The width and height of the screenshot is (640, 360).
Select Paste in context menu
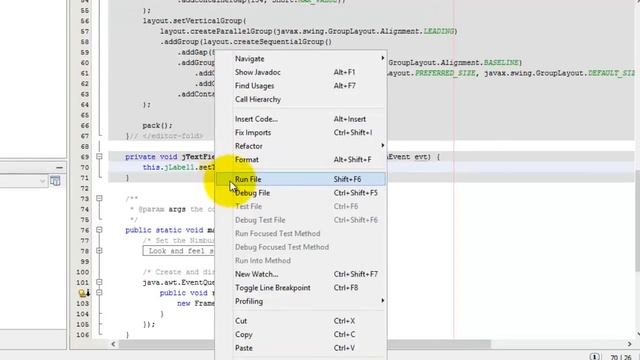[301, 348]
